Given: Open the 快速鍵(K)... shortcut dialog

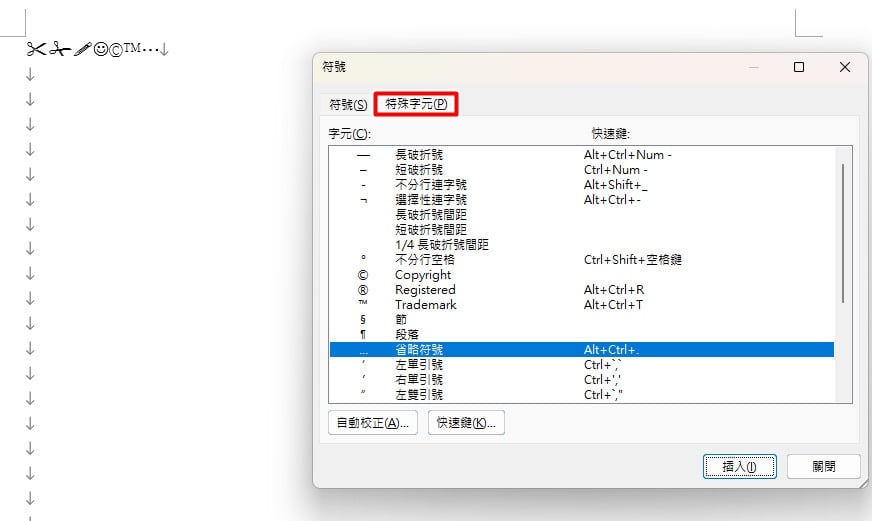Looking at the screenshot, I should [x=466, y=423].
